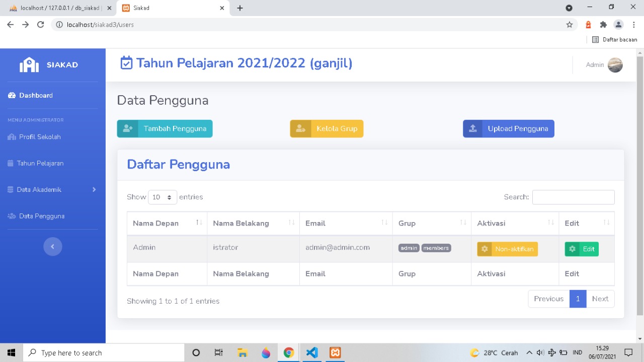644x362 pixels.
Task: Click the calendar icon beside Tahun Pelajaran header
Action: click(126, 62)
